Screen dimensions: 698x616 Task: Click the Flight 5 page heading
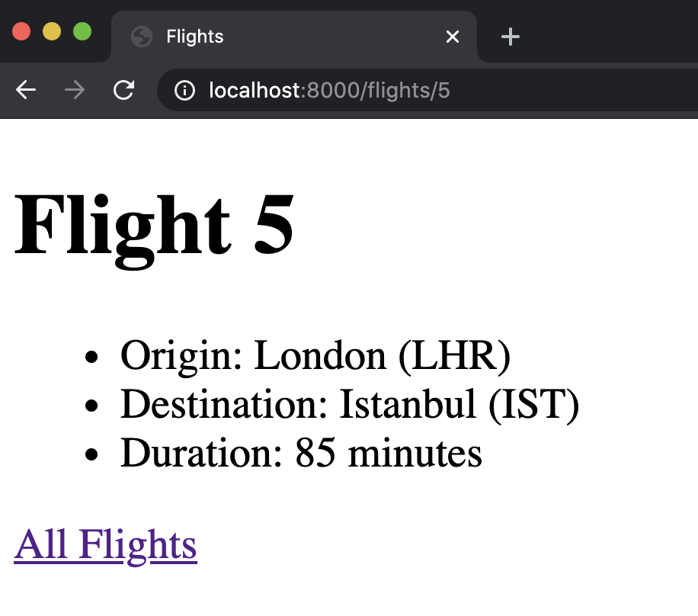[x=152, y=225]
